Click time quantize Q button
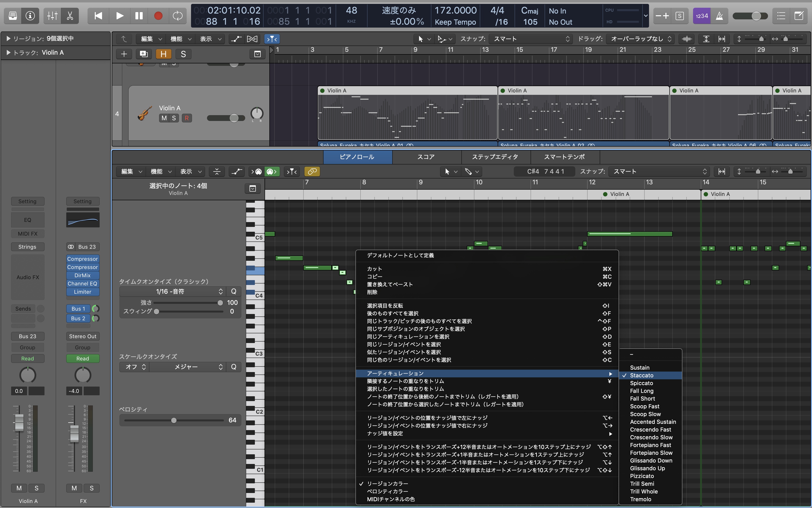This screenshot has height=508, width=812. pyautogui.click(x=234, y=291)
